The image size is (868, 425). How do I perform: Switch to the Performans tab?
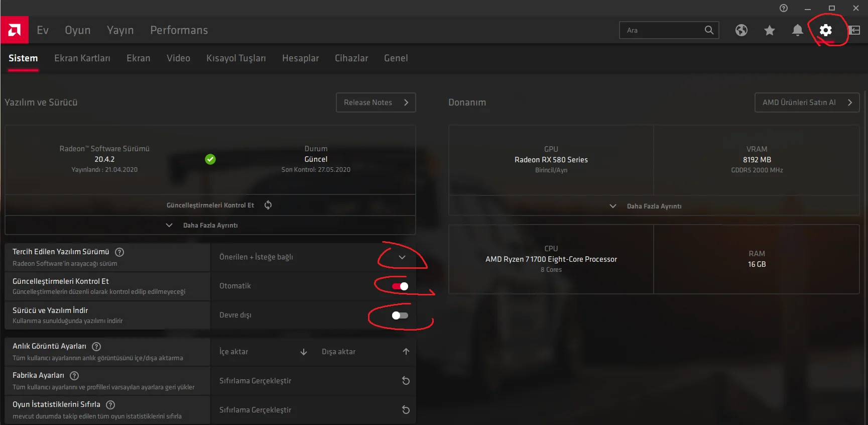[x=179, y=30]
